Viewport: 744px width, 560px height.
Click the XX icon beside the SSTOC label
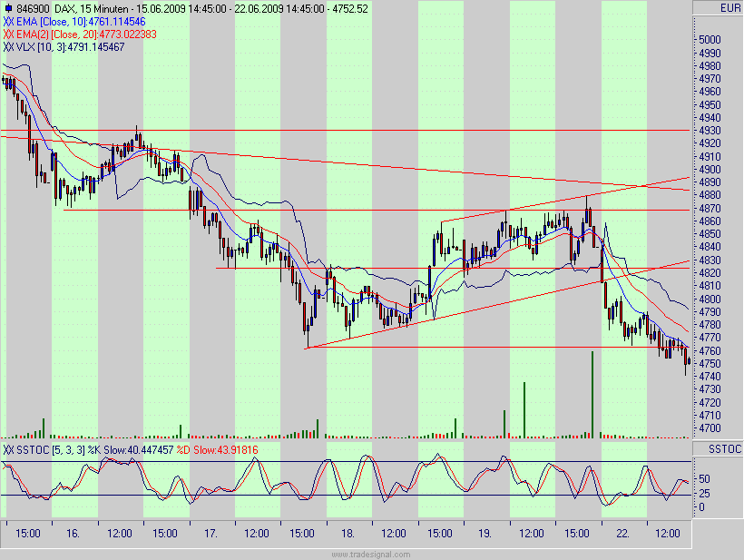(x=8, y=450)
